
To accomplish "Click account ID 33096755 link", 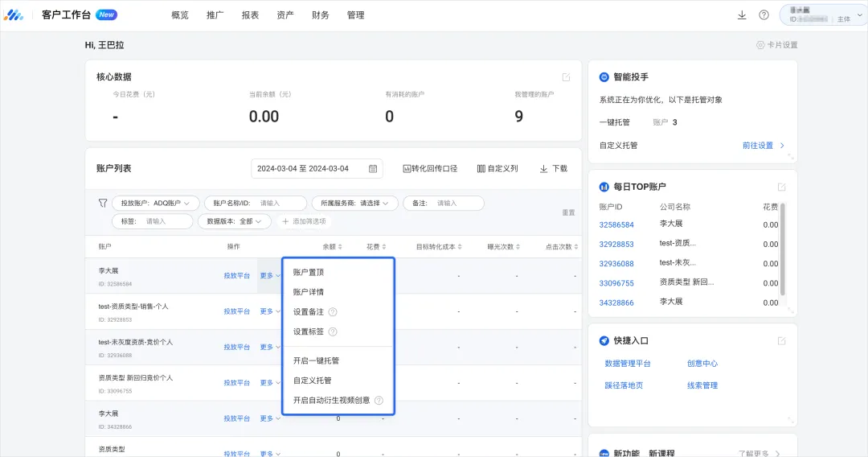I will (616, 283).
